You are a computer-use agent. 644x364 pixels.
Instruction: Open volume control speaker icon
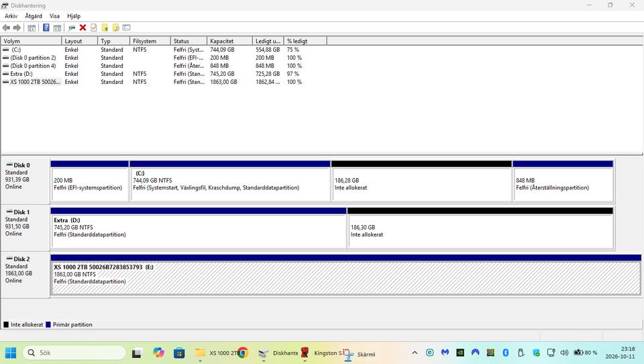[x=564, y=353]
